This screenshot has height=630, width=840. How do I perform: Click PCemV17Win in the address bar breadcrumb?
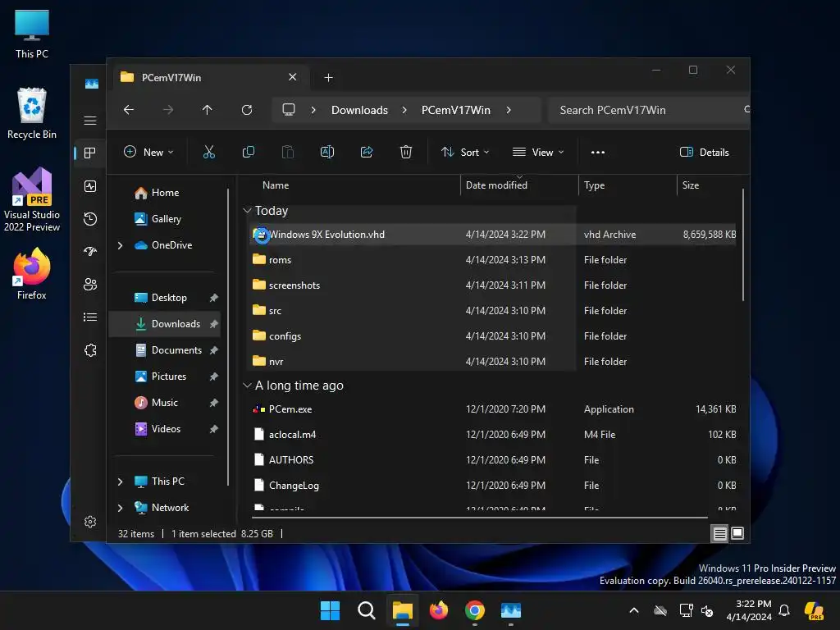coord(456,110)
